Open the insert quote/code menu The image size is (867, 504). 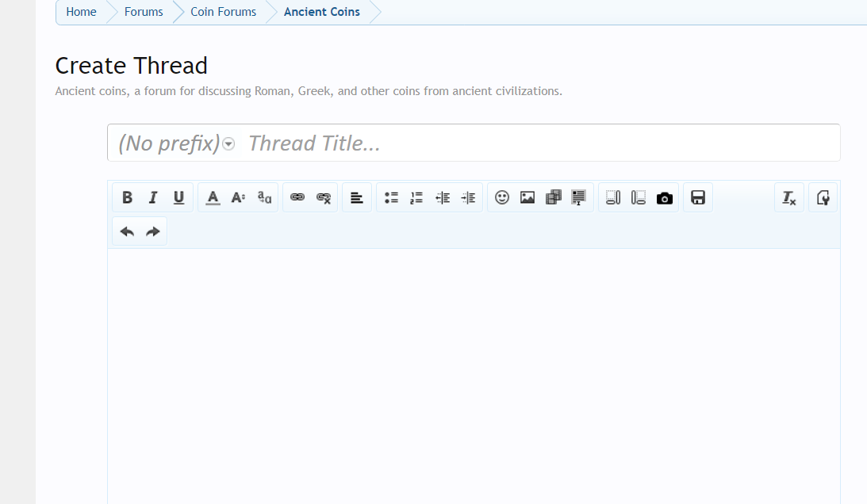click(579, 198)
